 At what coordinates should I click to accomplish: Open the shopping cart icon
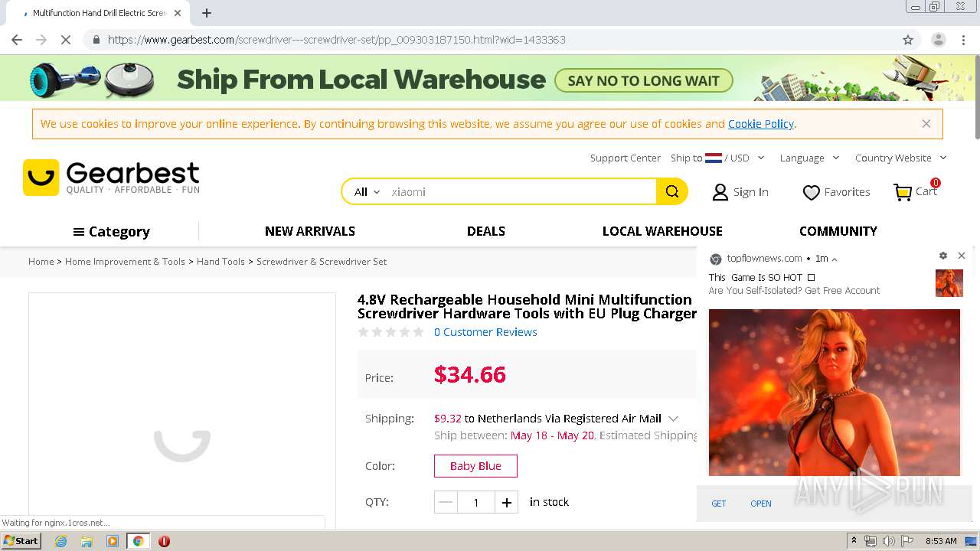[x=903, y=192]
